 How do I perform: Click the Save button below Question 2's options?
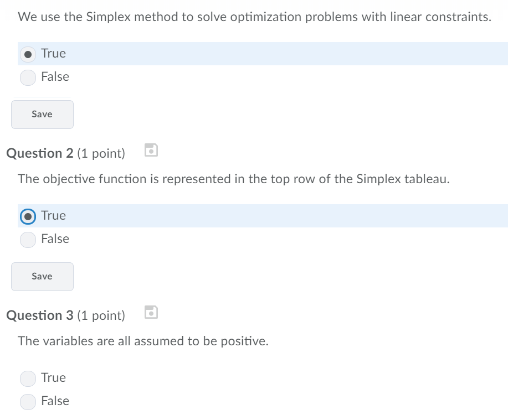tap(42, 276)
